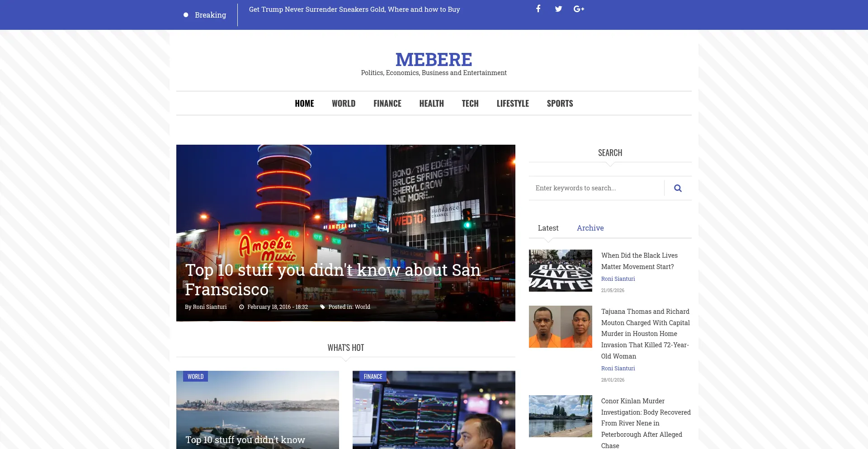
Task: Open the HEALTH menu section
Action: pos(432,104)
